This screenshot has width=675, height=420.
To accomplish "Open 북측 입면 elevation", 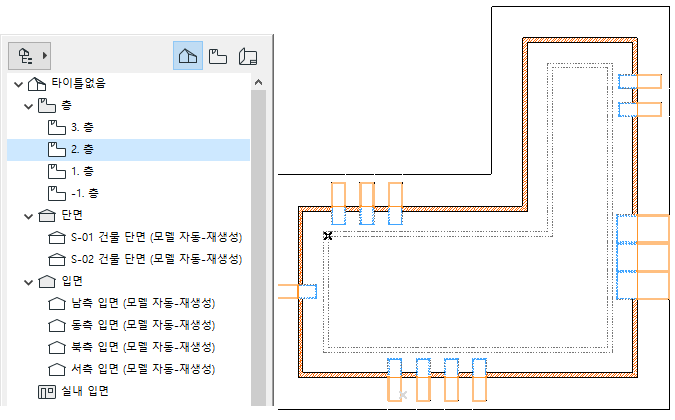I will [x=143, y=347].
